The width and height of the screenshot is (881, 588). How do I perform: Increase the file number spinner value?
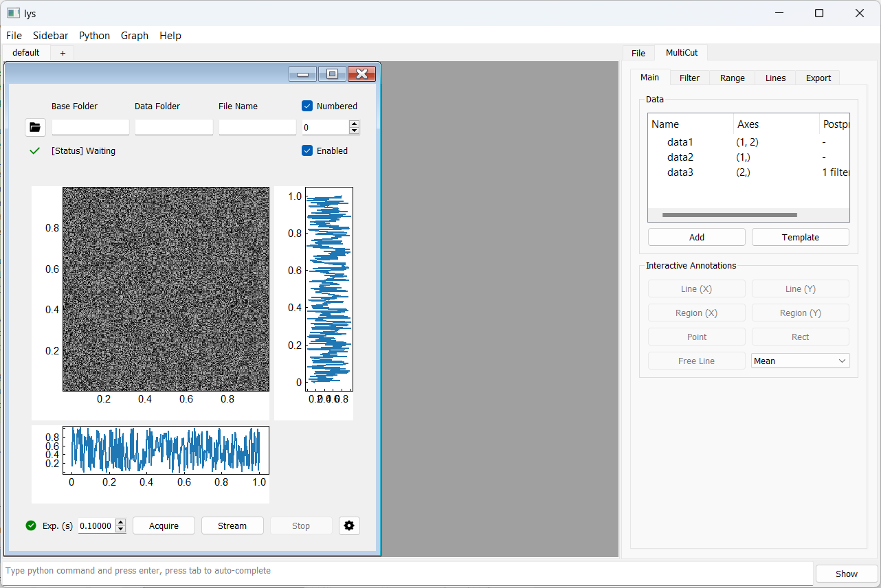click(x=355, y=124)
